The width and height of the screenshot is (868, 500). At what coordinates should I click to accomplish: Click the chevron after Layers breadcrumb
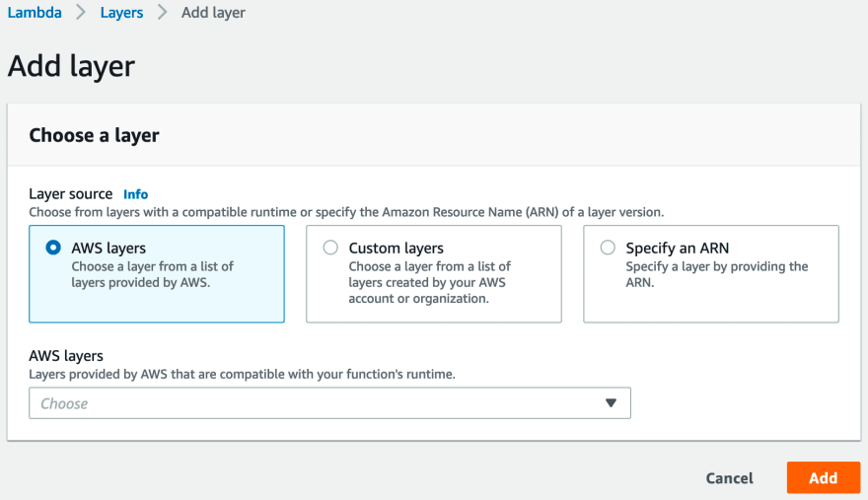pyautogui.click(x=162, y=12)
